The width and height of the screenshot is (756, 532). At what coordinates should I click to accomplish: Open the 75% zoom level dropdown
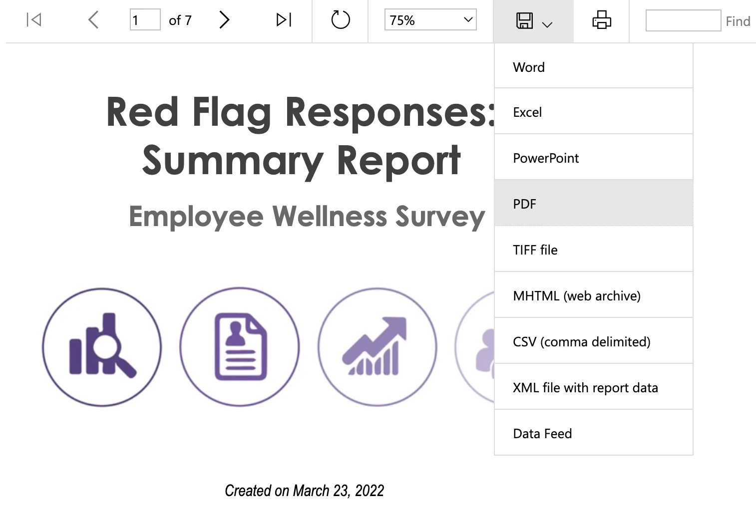tap(430, 20)
